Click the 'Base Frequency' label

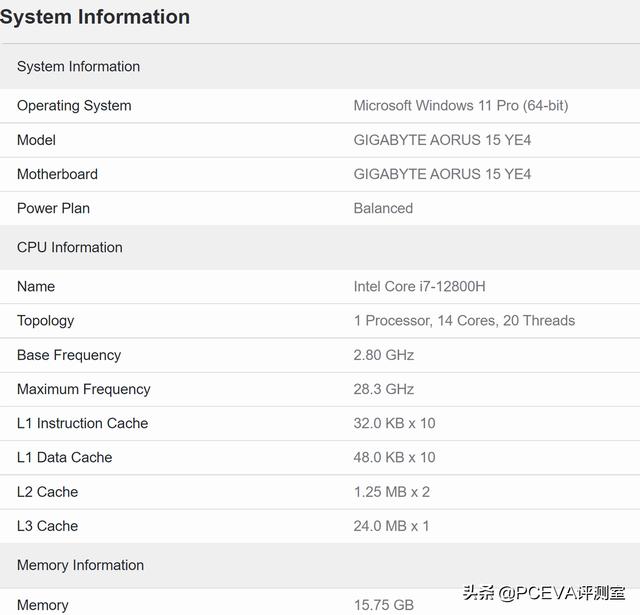69,355
